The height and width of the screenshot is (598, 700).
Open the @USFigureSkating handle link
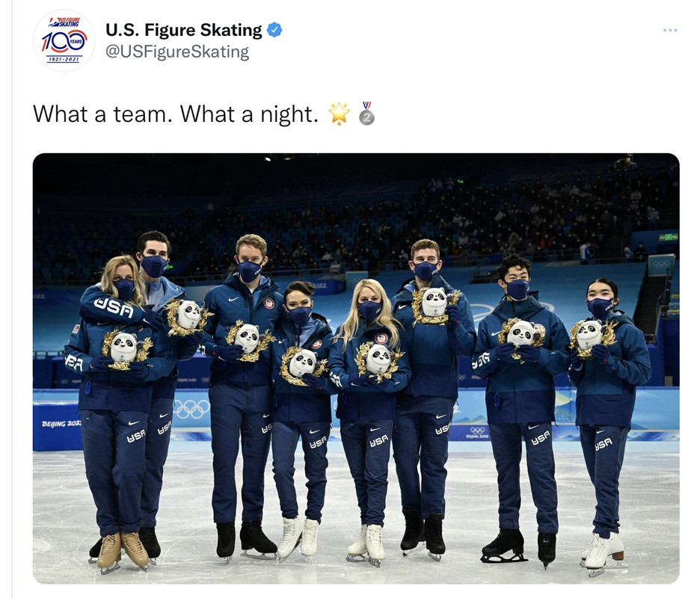pyautogui.click(x=177, y=52)
